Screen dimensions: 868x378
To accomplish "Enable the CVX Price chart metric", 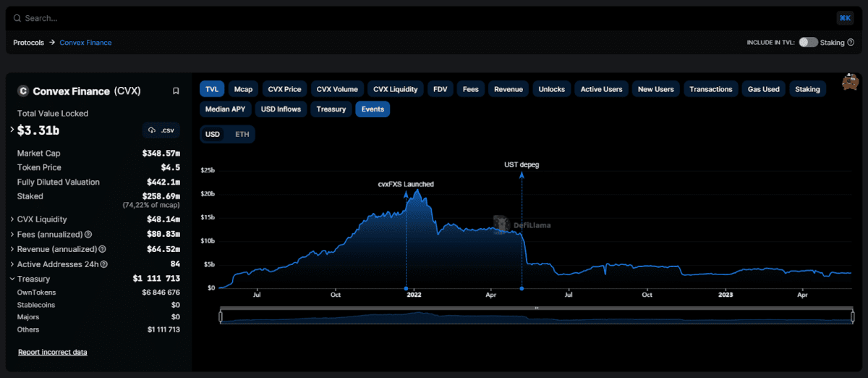I will coord(284,89).
